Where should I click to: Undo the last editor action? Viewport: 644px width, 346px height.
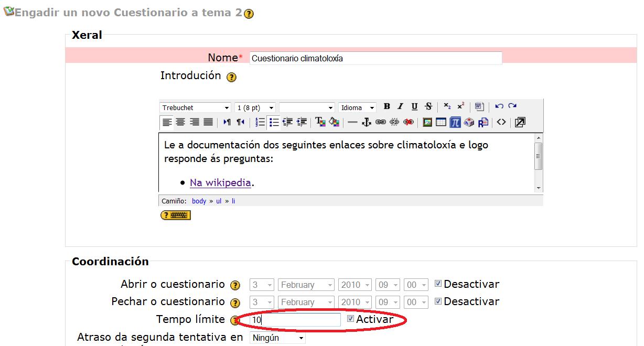499,107
